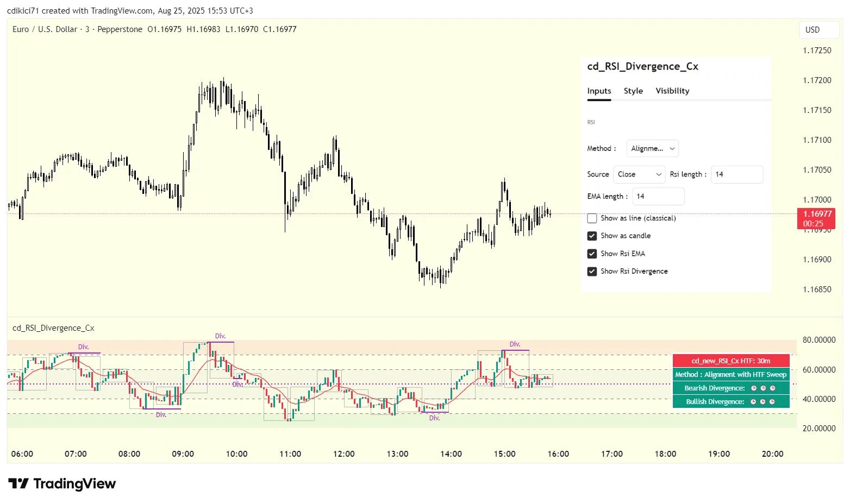Click the 1.16850 price scale label
Screen dimensions: 850x504
pos(817,289)
